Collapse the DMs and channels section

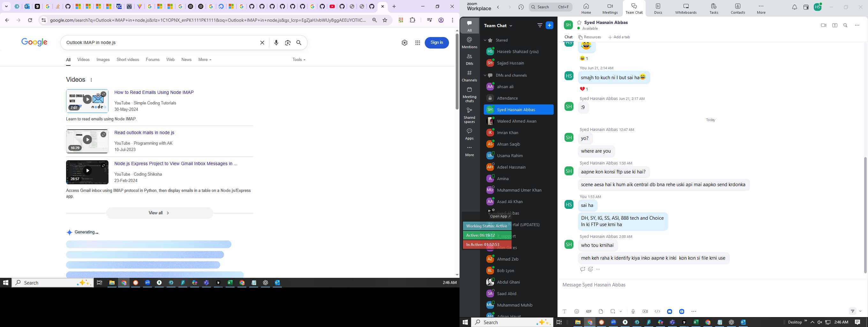point(485,75)
